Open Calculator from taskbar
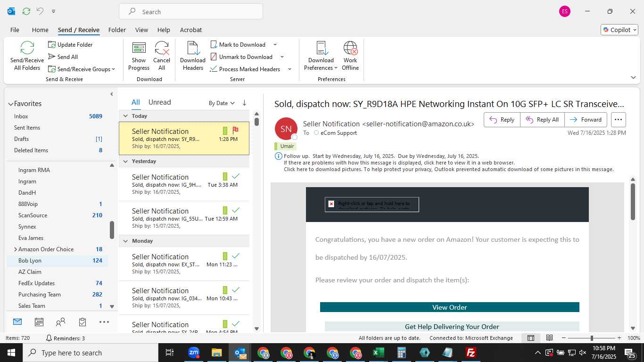This screenshot has height=362, width=644. [402, 353]
